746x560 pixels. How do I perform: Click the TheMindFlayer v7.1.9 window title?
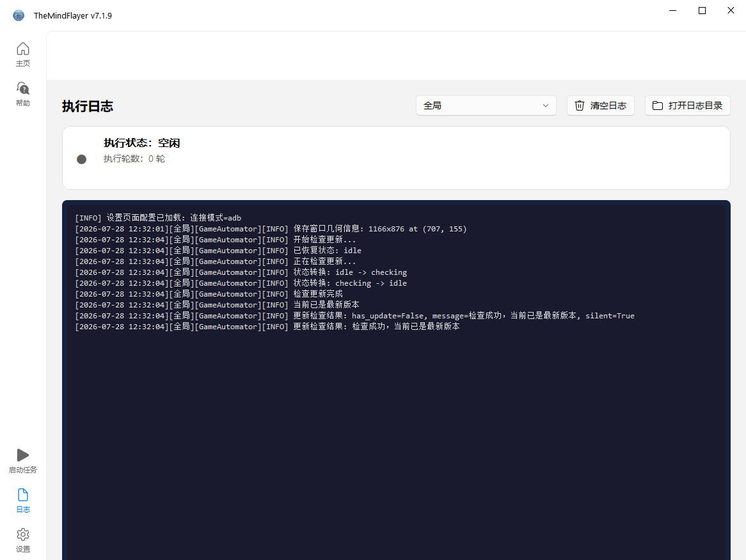73,16
